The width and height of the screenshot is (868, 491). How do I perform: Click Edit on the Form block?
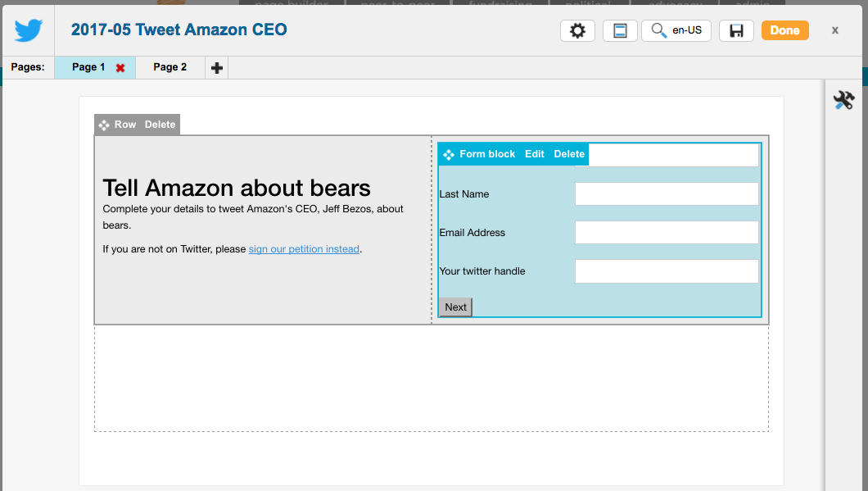[x=535, y=154]
